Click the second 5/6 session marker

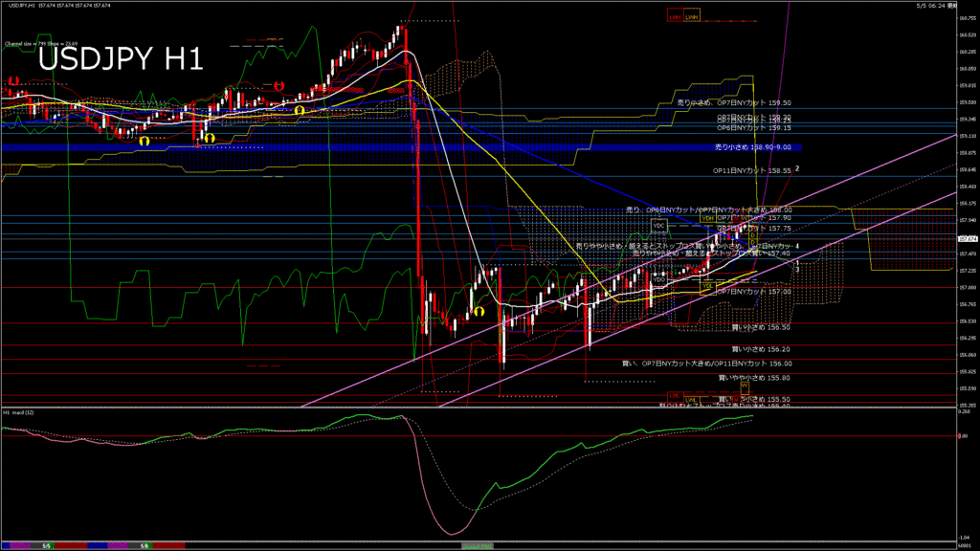pos(145,546)
